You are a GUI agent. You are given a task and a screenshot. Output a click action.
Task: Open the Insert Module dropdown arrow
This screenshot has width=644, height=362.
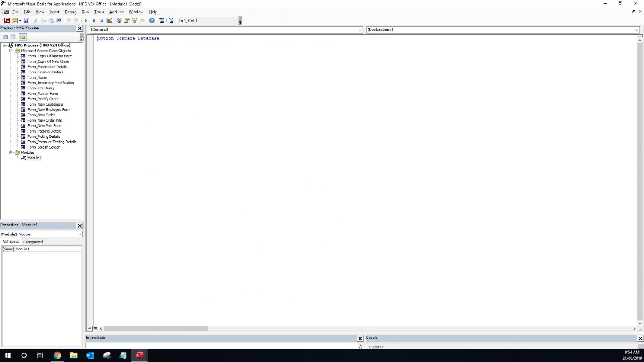point(20,21)
